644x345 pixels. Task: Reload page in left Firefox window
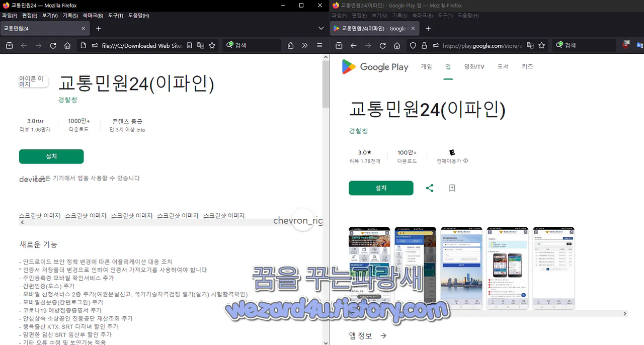[x=53, y=45]
